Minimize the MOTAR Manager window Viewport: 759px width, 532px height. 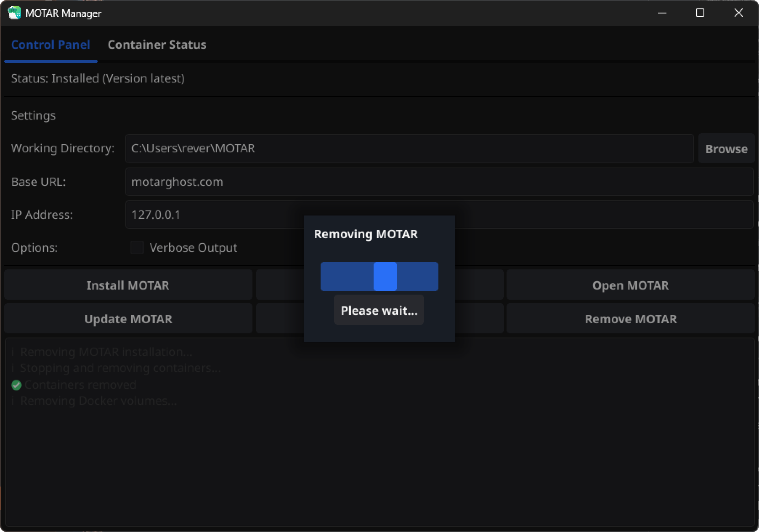pyautogui.click(x=662, y=13)
